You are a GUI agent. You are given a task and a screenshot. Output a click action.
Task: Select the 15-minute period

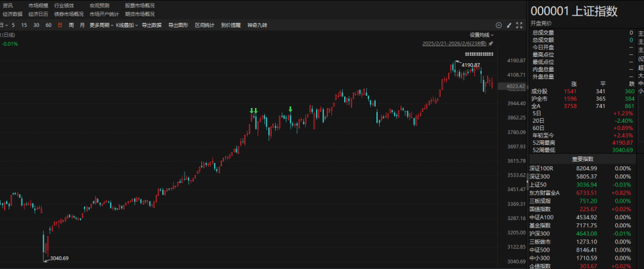24,25
